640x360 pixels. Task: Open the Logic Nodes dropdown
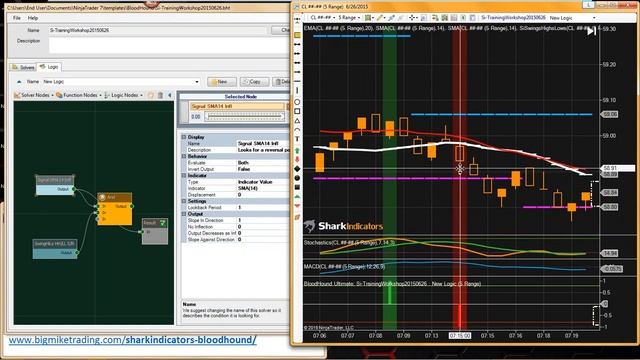coord(124,95)
